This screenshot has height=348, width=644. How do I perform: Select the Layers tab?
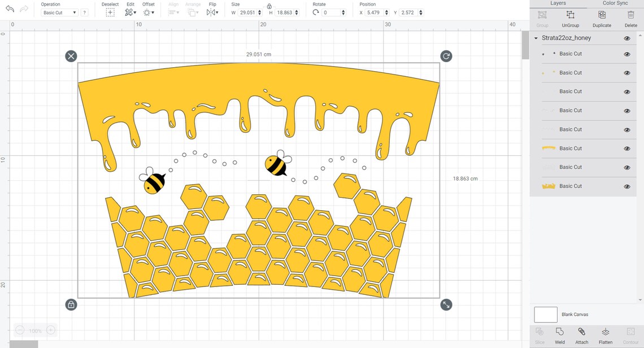(x=558, y=3)
